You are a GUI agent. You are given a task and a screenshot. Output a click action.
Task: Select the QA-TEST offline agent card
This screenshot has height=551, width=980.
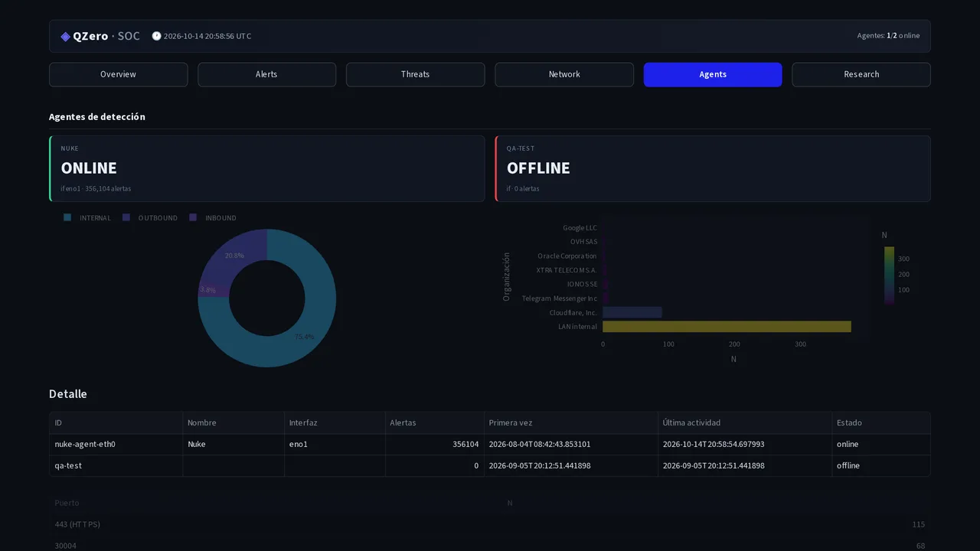[x=713, y=168]
